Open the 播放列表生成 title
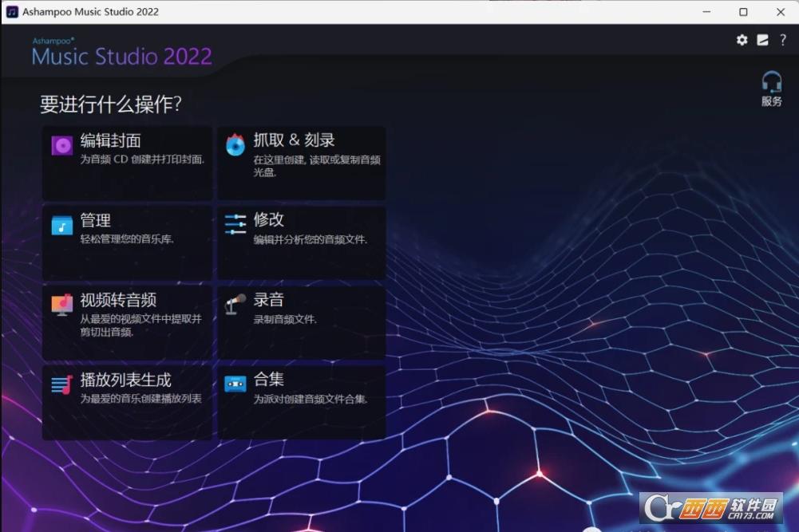Image resolution: width=799 pixels, height=532 pixels. point(126,380)
